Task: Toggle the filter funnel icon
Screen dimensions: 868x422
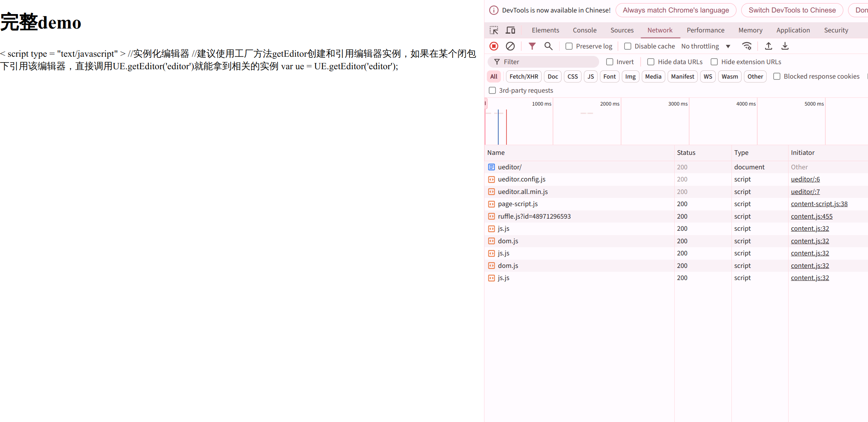Action: 532,46
